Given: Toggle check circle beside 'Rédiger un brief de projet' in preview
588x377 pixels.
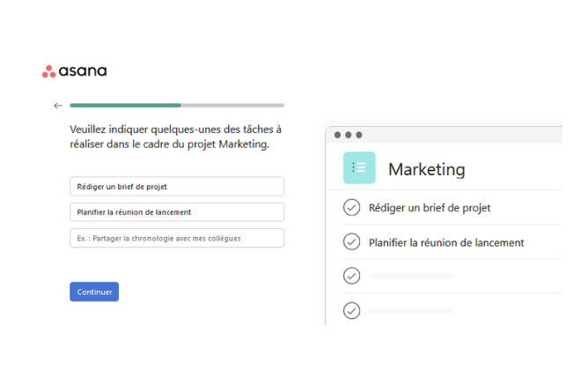Looking at the screenshot, I should coord(351,208).
